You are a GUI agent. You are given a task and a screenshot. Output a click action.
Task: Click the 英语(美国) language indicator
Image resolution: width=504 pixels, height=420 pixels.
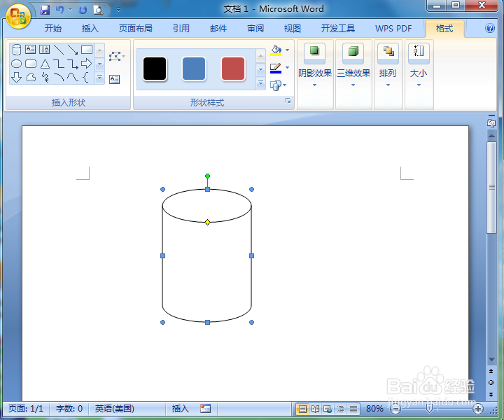point(114,408)
